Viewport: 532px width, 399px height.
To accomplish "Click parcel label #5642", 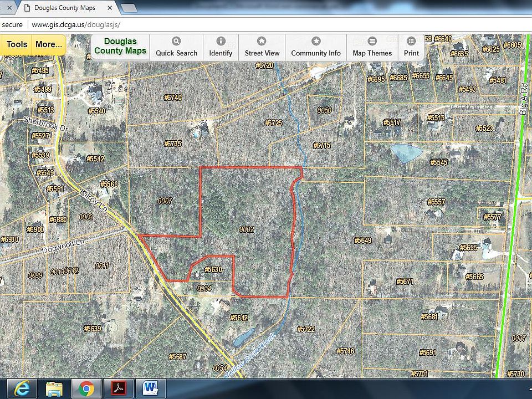I will 239,318.
